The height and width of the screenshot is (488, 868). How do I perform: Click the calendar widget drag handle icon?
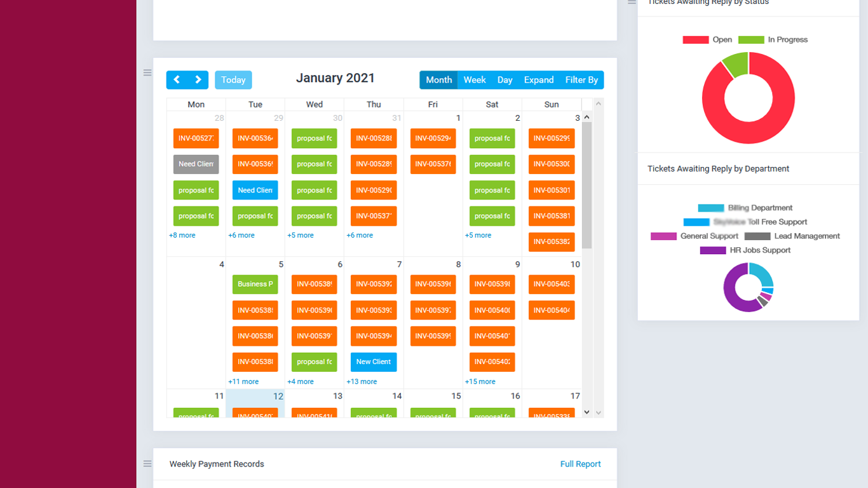click(147, 73)
